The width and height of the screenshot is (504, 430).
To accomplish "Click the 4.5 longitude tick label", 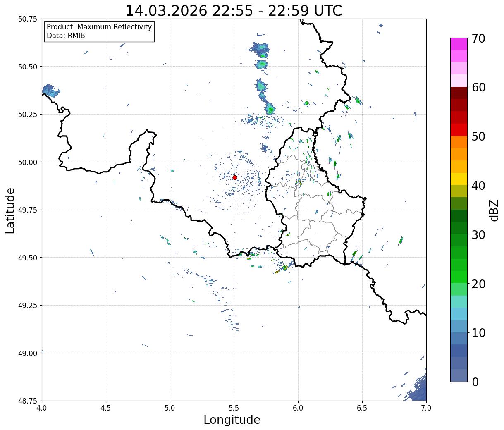I will (x=106, y=408).
